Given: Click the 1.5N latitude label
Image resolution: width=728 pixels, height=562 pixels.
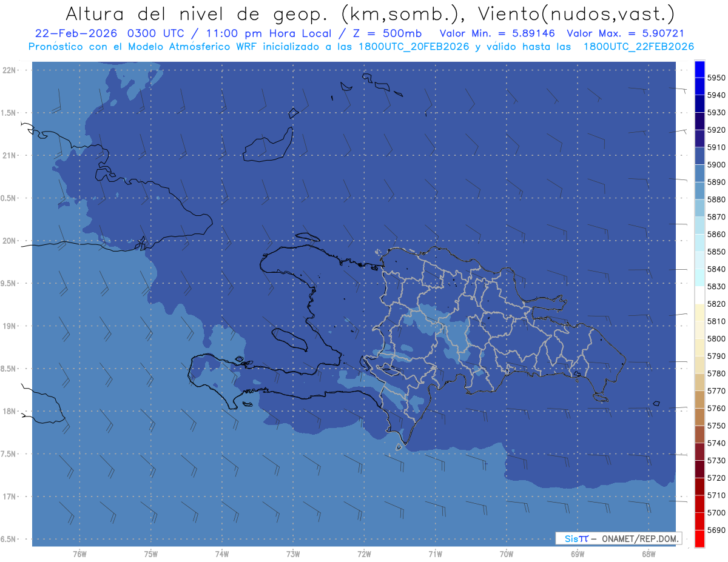Looking at the screenshot, I should pyautogui.click(x=8, y=113).
